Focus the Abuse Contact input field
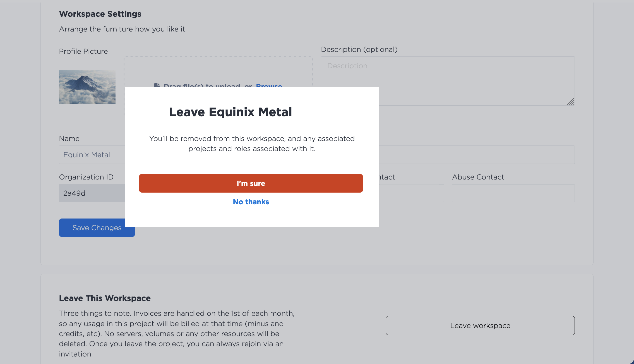634x364 pixels. (513, 193)
